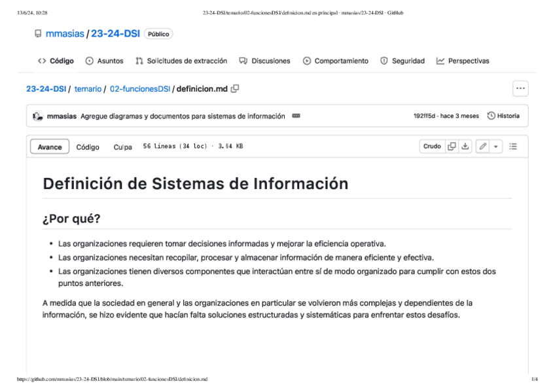Edit file with the pencil icon
The width and height of the screenshot is (555, 392).
point(482,147)
